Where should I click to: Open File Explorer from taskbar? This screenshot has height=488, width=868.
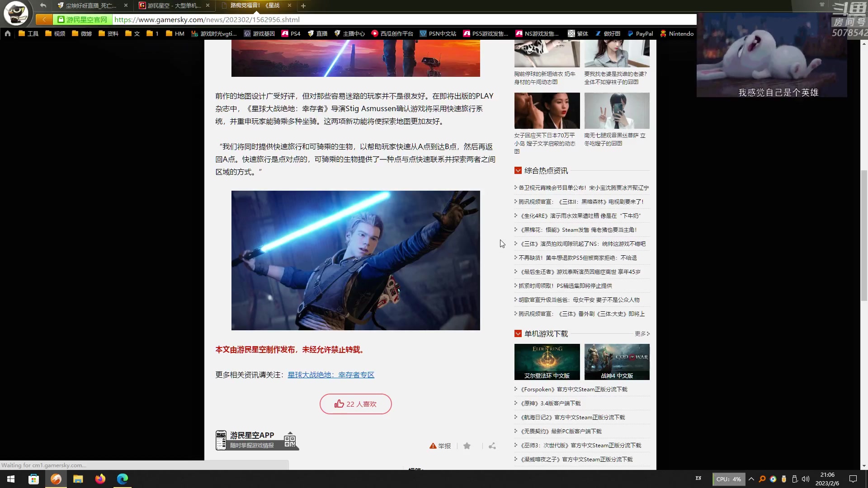(x=78, y=479)
